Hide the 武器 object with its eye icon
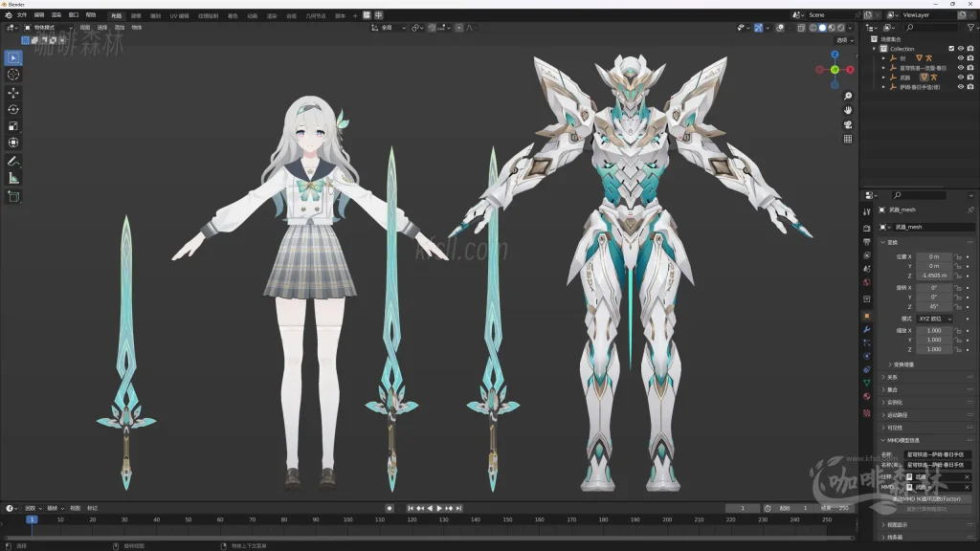Screen dimensions: 980x551 point(961,77)
